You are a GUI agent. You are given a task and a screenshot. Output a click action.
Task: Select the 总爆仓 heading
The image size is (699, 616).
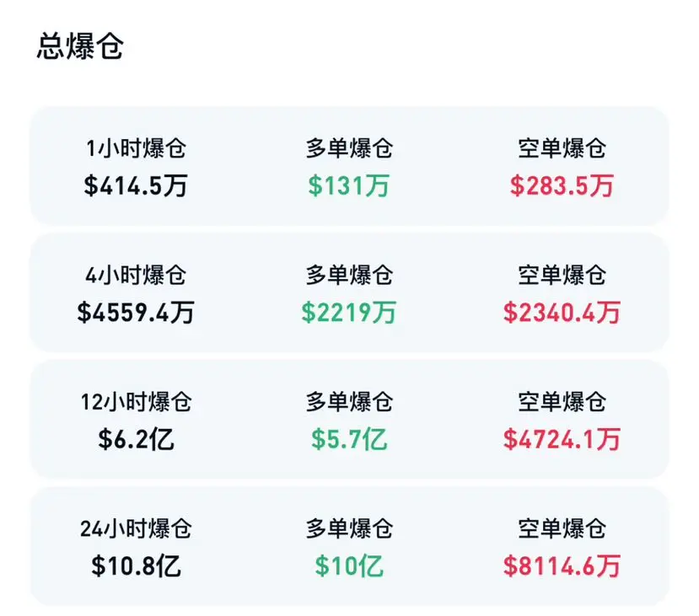[80, 46]
